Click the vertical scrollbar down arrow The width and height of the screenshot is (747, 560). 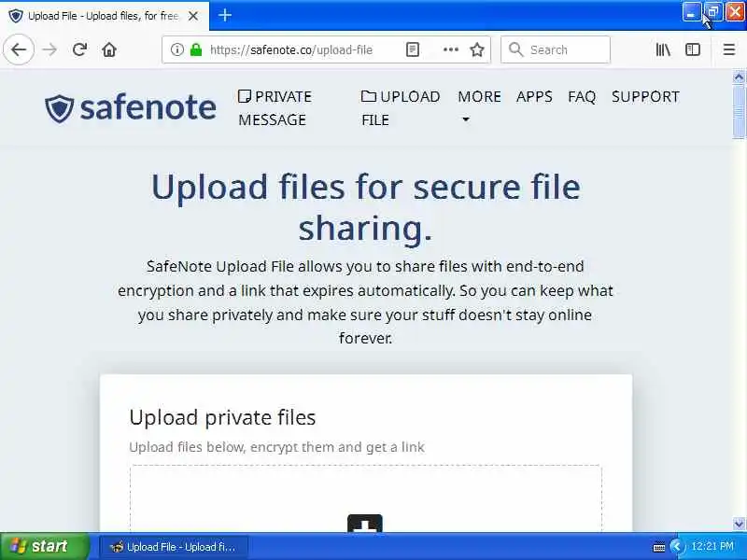point(739,524)
